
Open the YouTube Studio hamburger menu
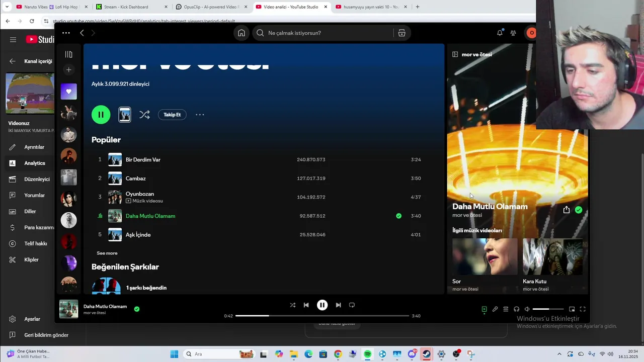tap(13, 40)
